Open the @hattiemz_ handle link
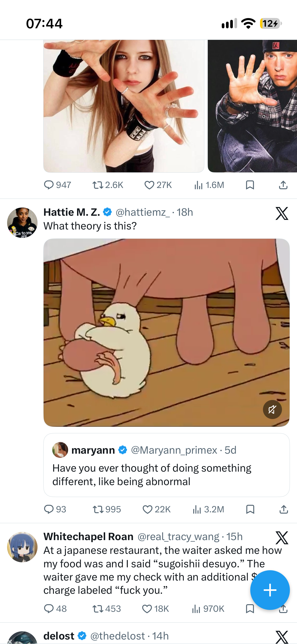Image resolution: width=297 pixels, height=644 pixels. [143, 212]
